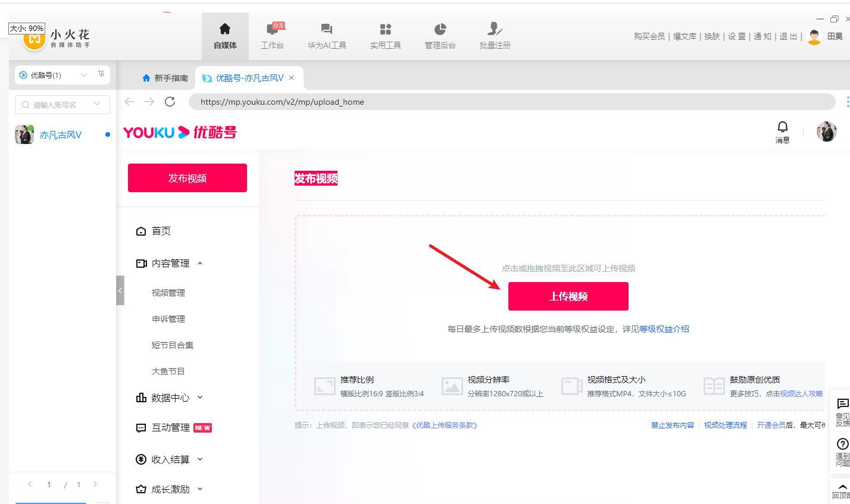This screenshot has height=504, width=850.
Task: Click the URL address bar
Action: tap(512, 102)
